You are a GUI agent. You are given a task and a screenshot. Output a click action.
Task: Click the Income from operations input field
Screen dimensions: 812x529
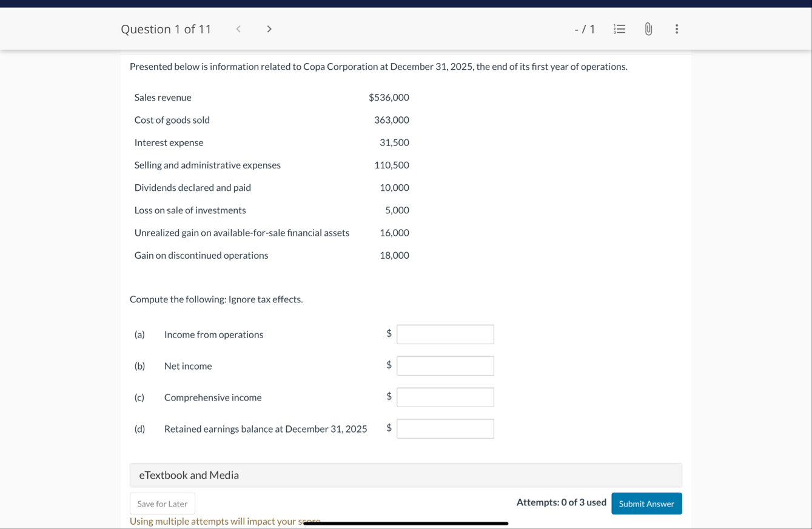tap(445, 334)
